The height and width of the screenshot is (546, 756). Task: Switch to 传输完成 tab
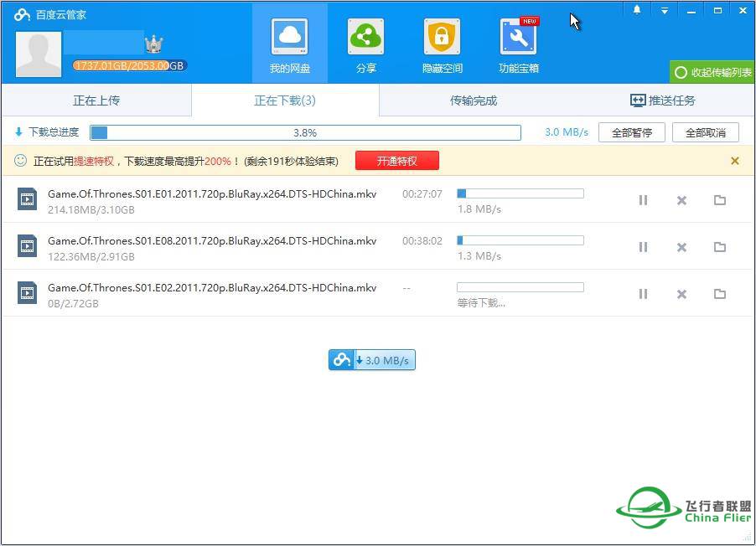tap(474, 100)
